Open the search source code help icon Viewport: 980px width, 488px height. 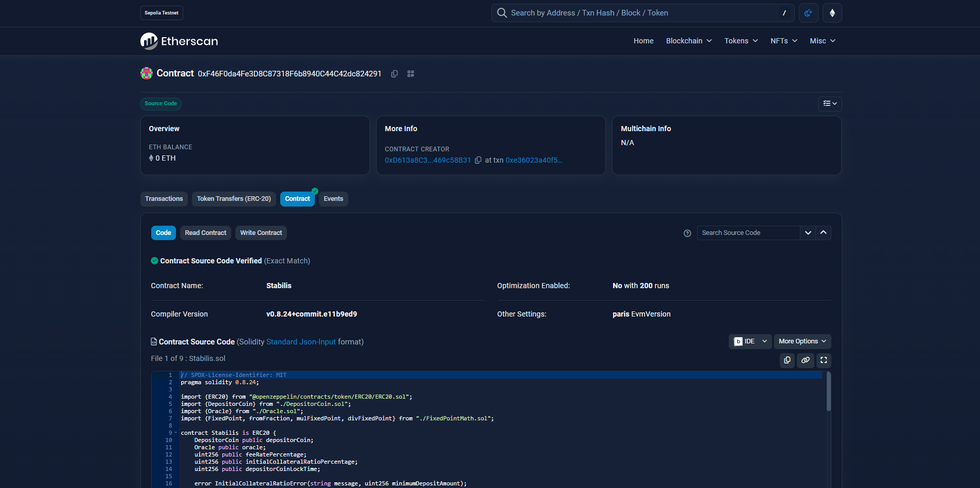pyautogui.click(x=687, y=233)
